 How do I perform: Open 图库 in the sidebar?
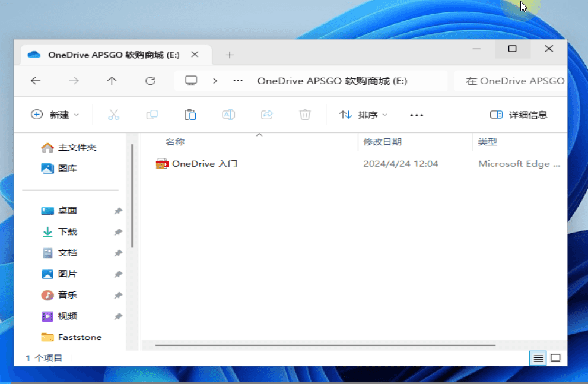click(59, 169)
